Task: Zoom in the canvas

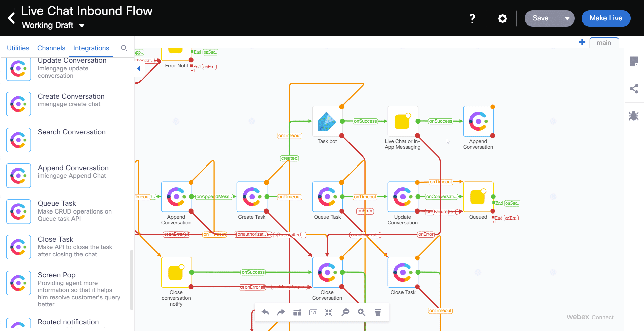Action: [361, 313]
